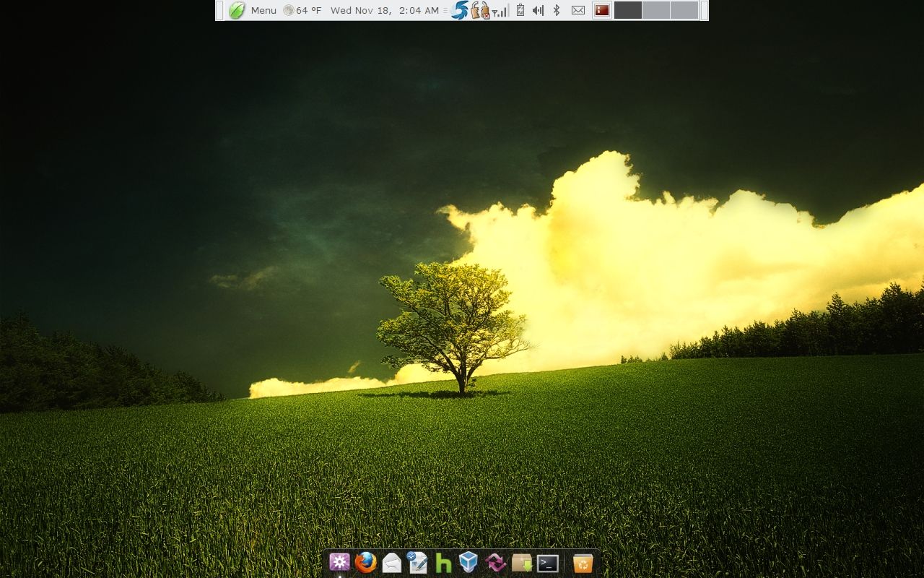Launch VirtualBox from the dock
This screenshot has width=924, height=578.
[469, 562]
